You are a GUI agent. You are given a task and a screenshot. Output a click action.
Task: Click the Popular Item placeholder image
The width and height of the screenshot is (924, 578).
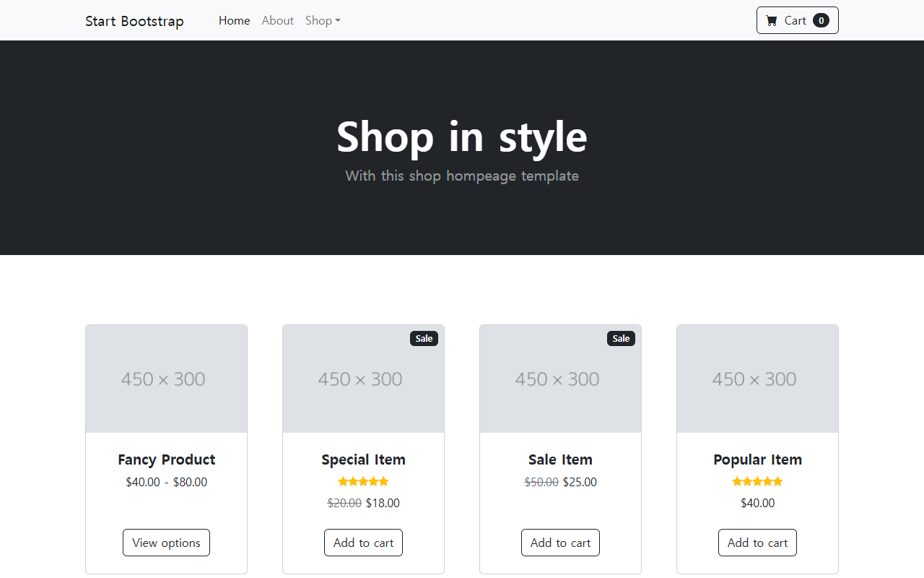click(757, 379)
